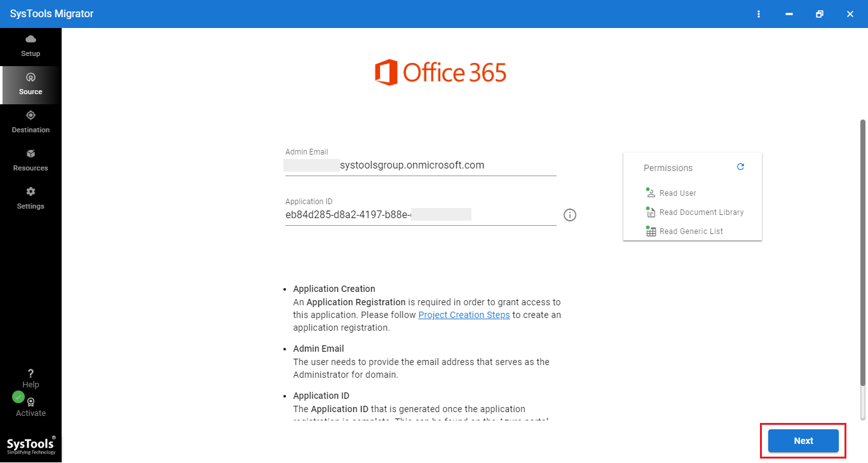The width and height of the screenshot is (868, 463).
Task: Click the Office 365 logo
Action: coord(440,73)
